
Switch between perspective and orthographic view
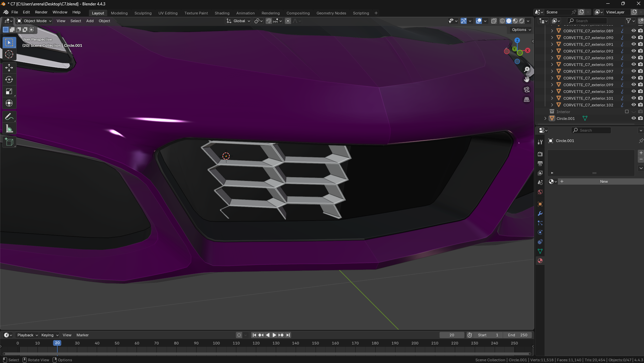[x=527, y=100]
